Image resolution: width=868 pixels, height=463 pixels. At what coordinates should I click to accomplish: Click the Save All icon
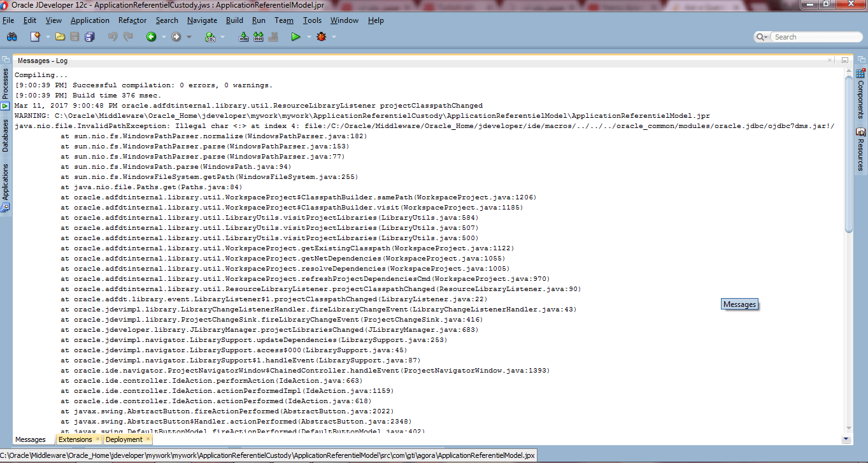89,37
